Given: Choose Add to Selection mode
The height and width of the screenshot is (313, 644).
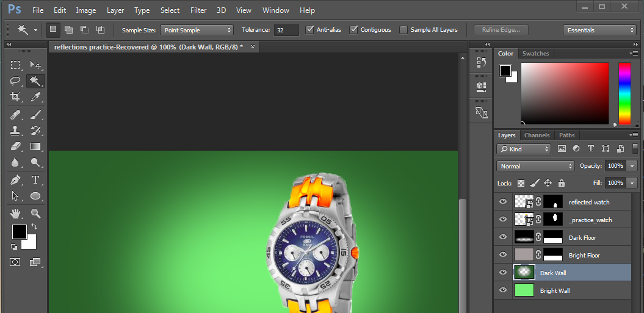Looking at the screenshot, I should tap(68, 29).
